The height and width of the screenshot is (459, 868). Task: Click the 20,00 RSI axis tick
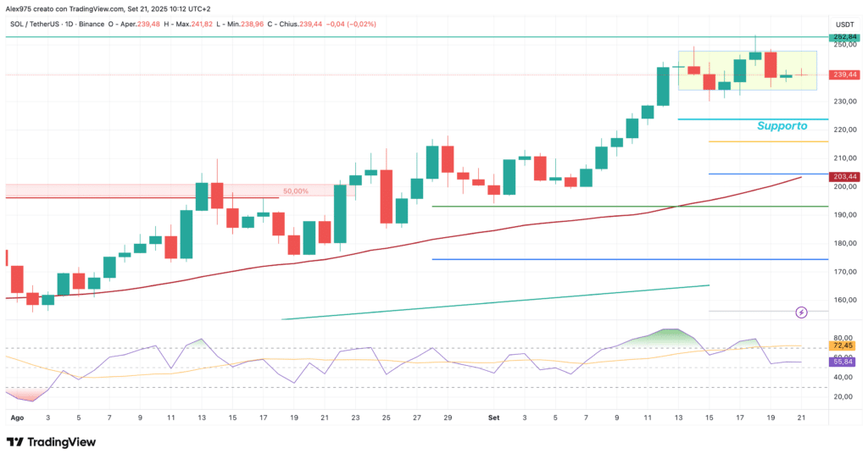point(843,396)
